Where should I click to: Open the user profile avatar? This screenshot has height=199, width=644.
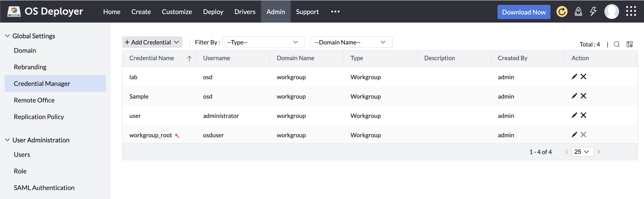[x=611, y=12]
